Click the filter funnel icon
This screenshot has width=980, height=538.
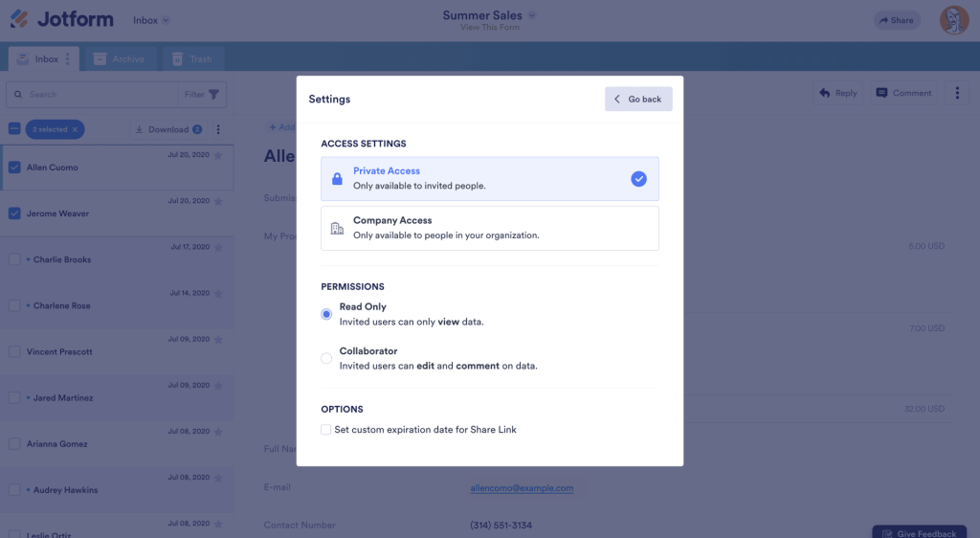click(x=214, y=95)
